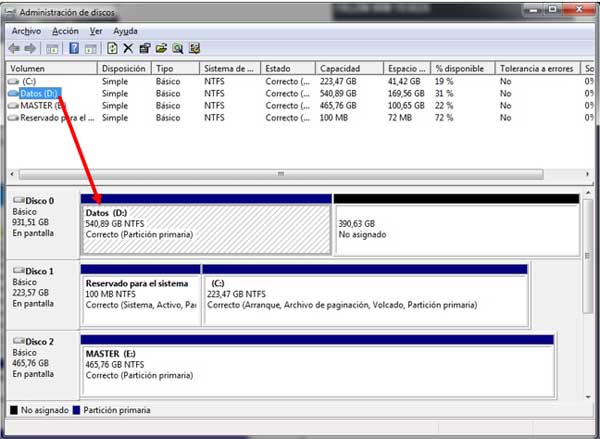This screenshot has height=439, width=600.
Task: Select the Datos (D:) volume in list
Action: coord(40,92)
